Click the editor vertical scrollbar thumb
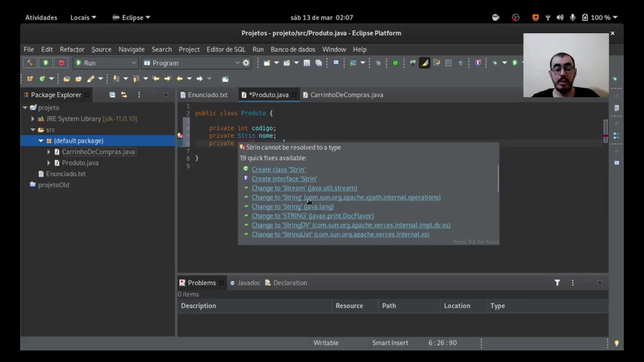The height and width of the screenshot is (362, 644). pyautogui.click(x=606, y=132)
